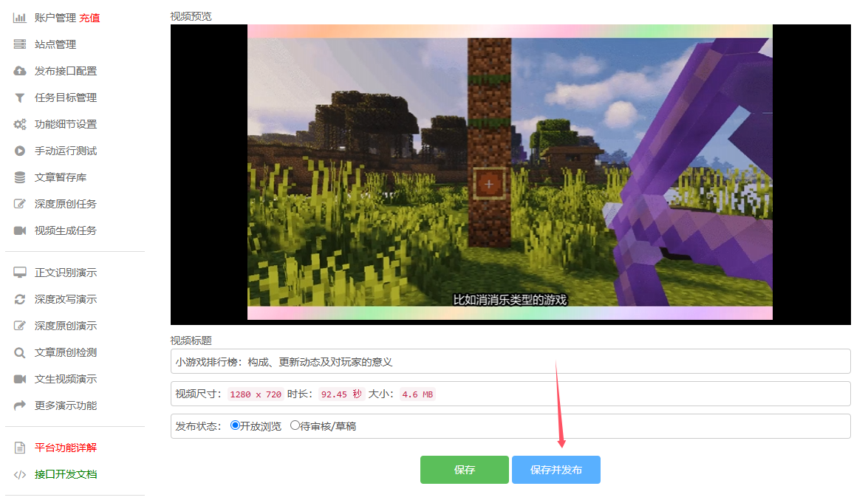Click the 视频标题 input field
This screenshot has width=868, height=503.
(x=510, y=361)
